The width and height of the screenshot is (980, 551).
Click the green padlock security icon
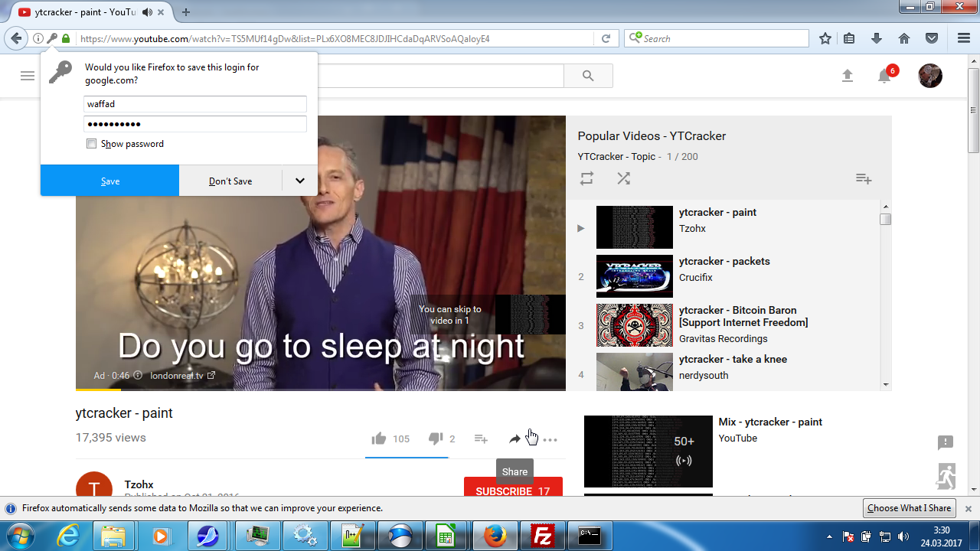tap(66, 38)
